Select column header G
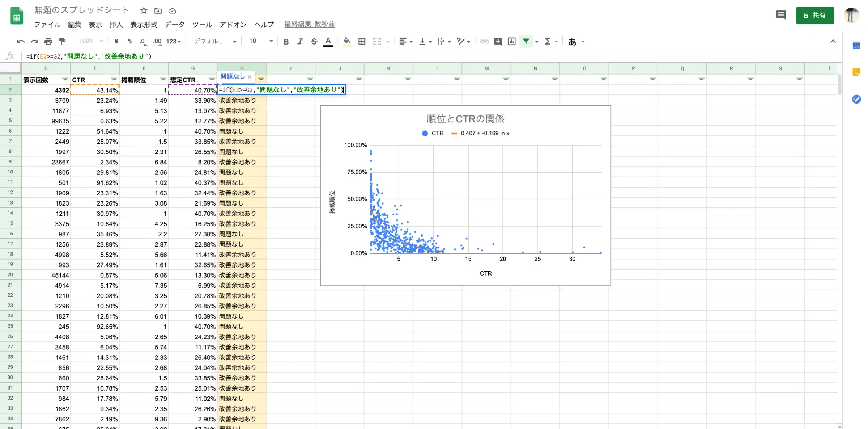 point(193,68)
